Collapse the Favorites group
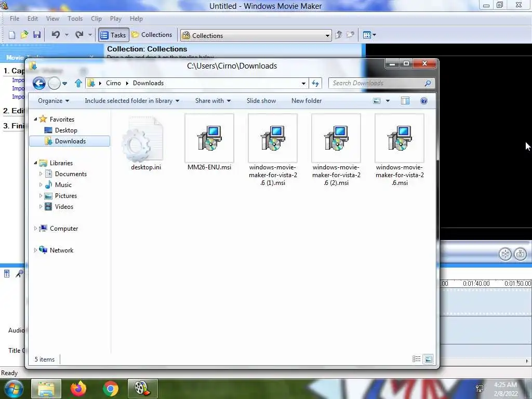 coord(36,119)
